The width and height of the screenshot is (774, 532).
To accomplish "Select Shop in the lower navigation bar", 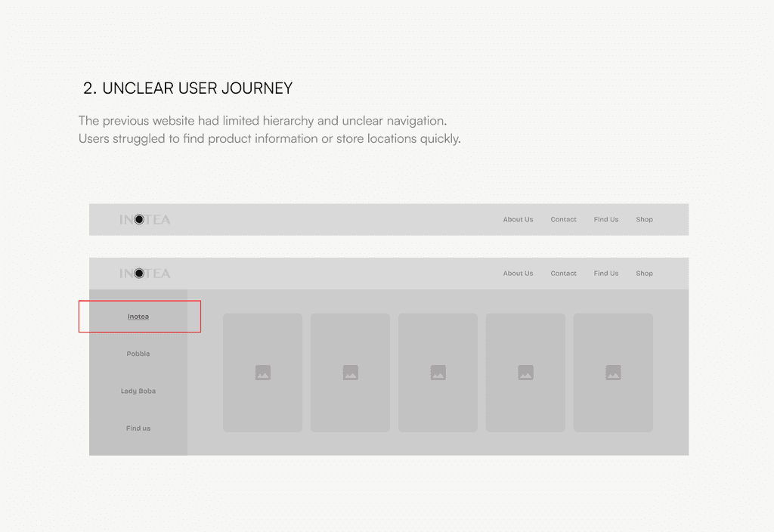I will pos(644,274).
